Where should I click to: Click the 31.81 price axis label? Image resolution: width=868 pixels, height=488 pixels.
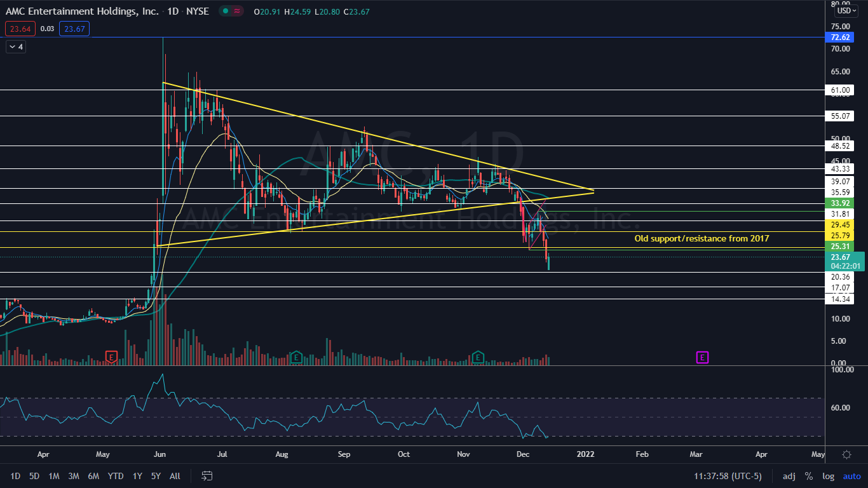pyautogui.click(x=841, y=214)
